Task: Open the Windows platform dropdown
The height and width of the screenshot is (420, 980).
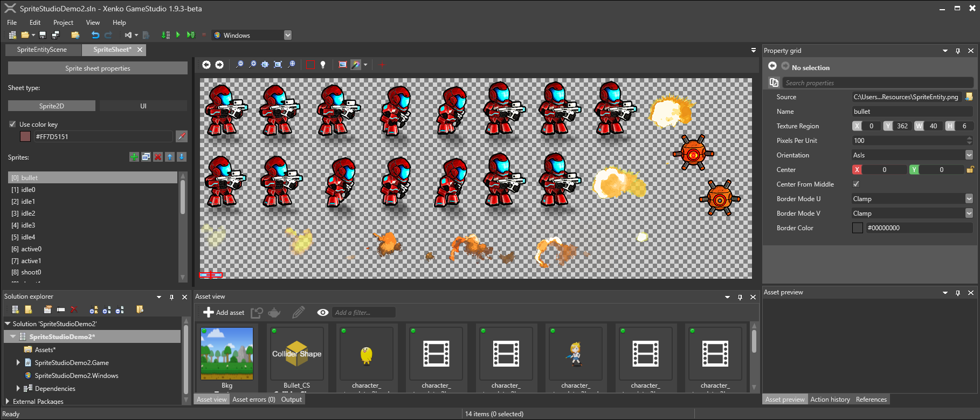Action: point(287,35)
